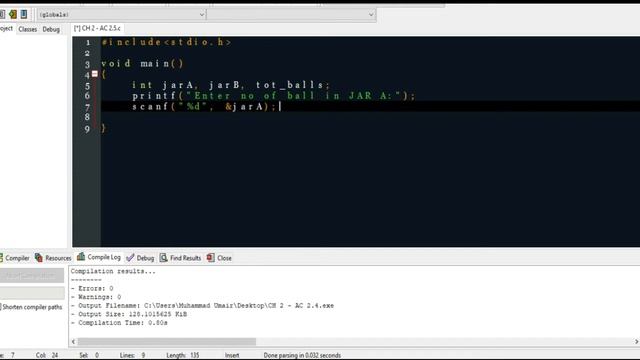Open the (globals) scope dropdown
Viewport: 640px width, 360px height.
(x=122, y=15)
